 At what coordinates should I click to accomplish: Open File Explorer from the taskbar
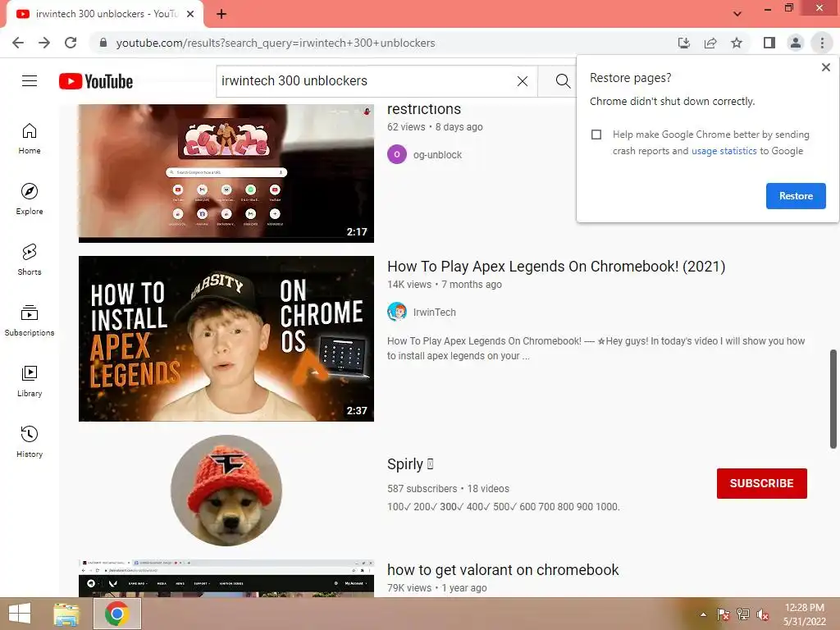(66, 614)
